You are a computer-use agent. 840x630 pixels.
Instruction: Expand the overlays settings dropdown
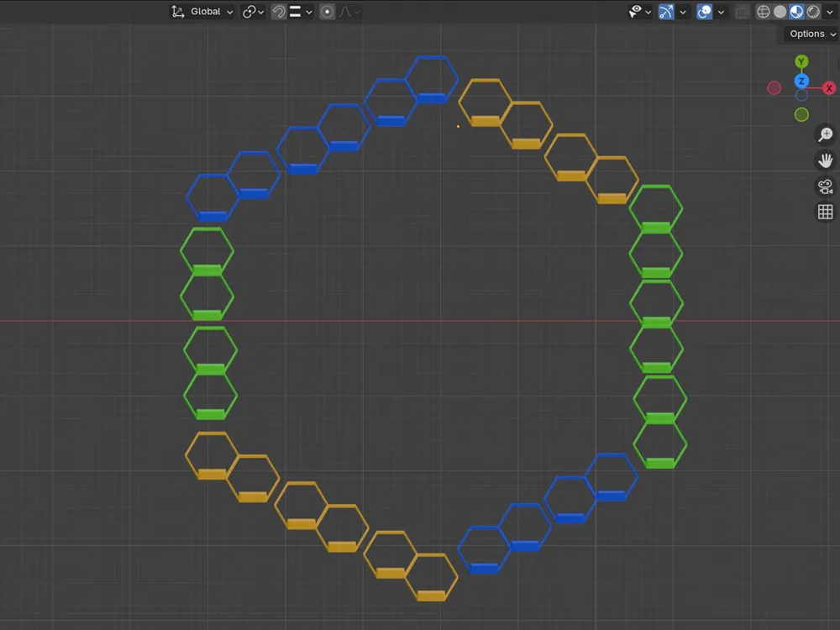point(721,11)
